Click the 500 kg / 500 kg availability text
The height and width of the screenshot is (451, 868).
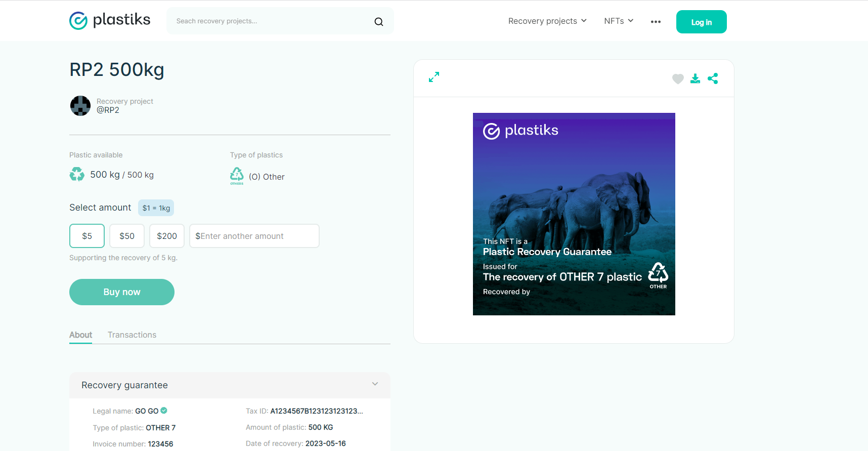pyautogui.click(x=122, y=175)
